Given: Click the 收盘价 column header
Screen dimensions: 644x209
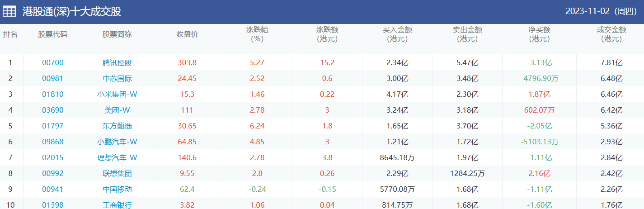Looking at the screenshot, I should click(187, 34).
